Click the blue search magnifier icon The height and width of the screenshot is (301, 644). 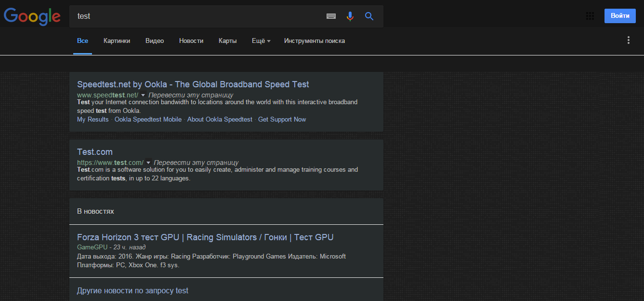[369, 16]
